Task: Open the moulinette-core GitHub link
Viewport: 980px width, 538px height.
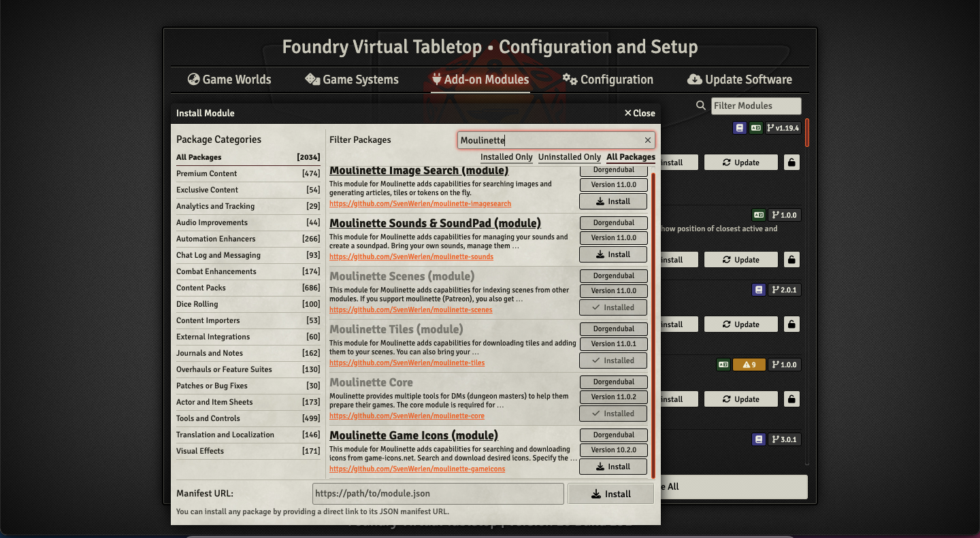Action: (406, 416)
